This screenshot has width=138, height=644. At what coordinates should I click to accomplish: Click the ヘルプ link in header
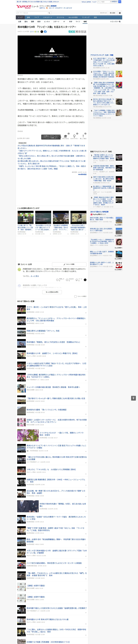(94, 2)
